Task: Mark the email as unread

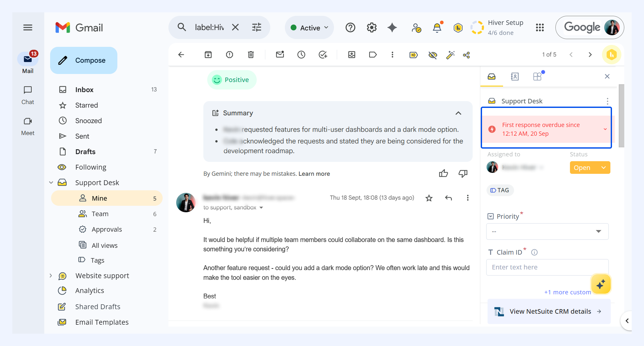Action: pyautogui.click(x=280, y=55)
